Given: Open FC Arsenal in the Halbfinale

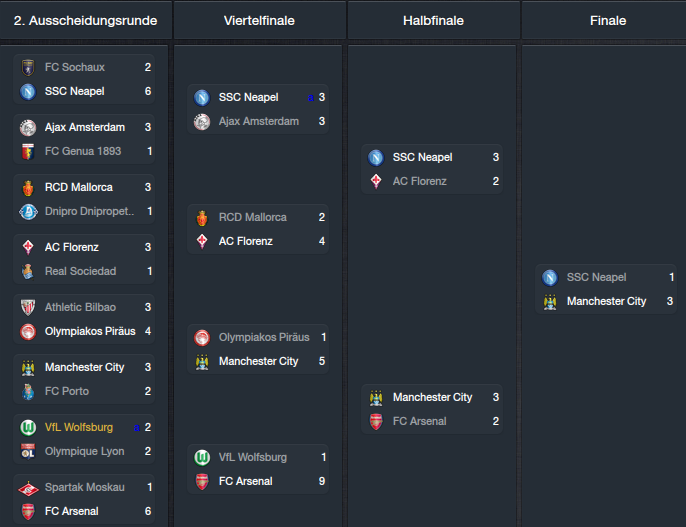Looking at the screenshot, I should (420, 421).
